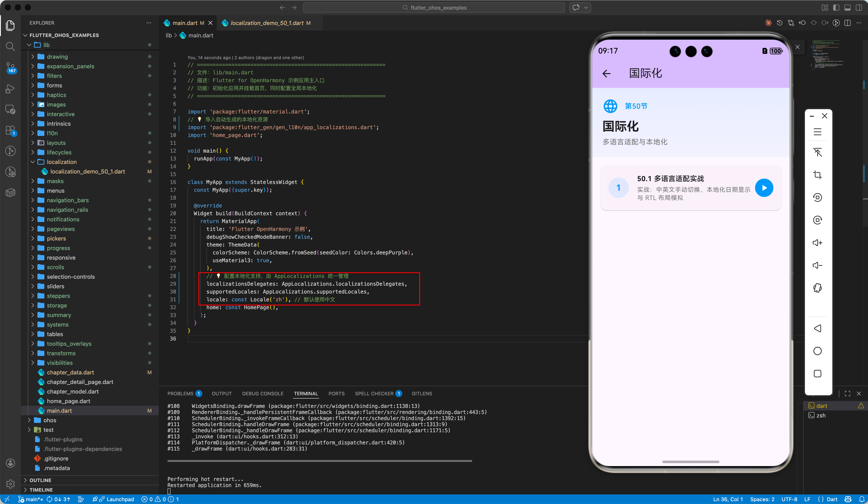The width and height of the screenshot is (868, 504).
Task: Toggle primary side bar layout icon
Action: pyautogui.click(x=836, y=8)
